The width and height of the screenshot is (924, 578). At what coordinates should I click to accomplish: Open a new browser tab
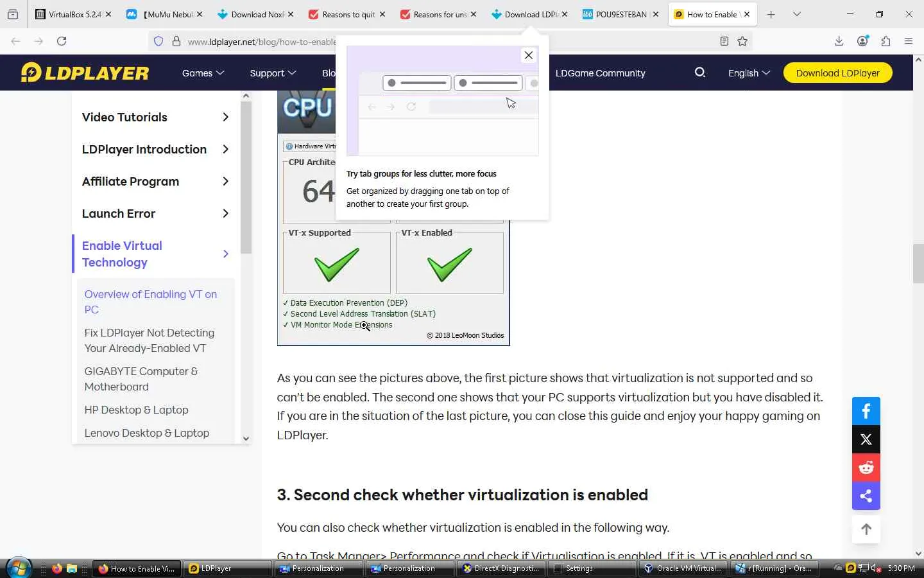click(x=771, y=14)
